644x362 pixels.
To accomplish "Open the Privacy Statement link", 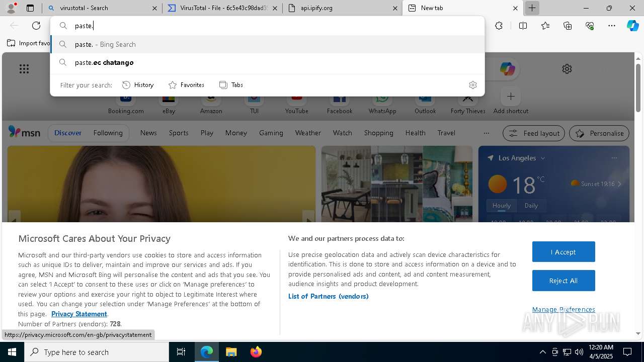I will 79,314.
